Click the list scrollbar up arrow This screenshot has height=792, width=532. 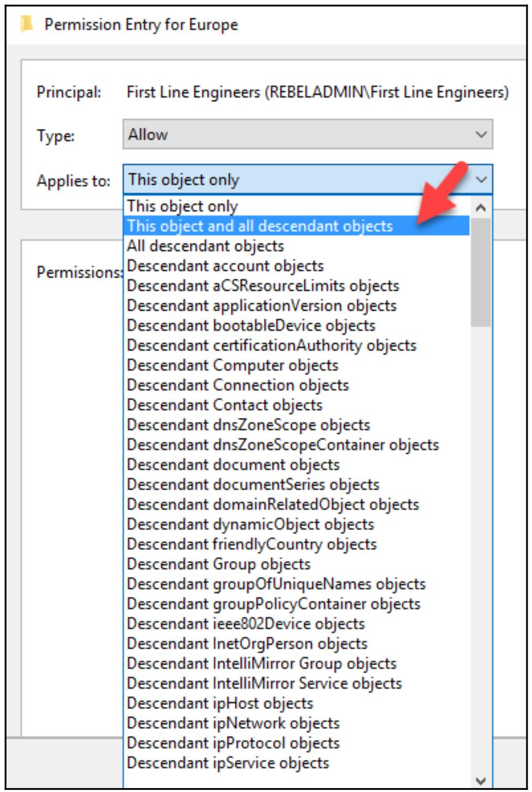[481, 208]
